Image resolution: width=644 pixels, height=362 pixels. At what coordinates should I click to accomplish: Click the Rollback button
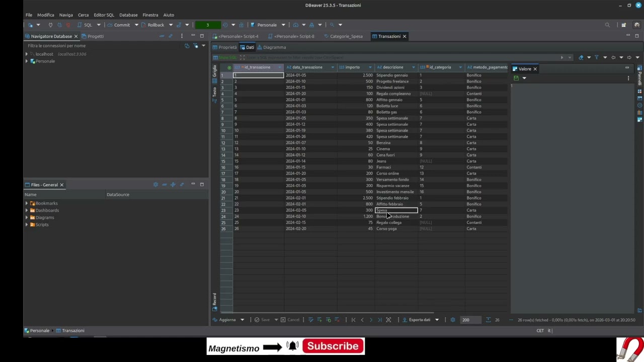[x=153, y=25]
